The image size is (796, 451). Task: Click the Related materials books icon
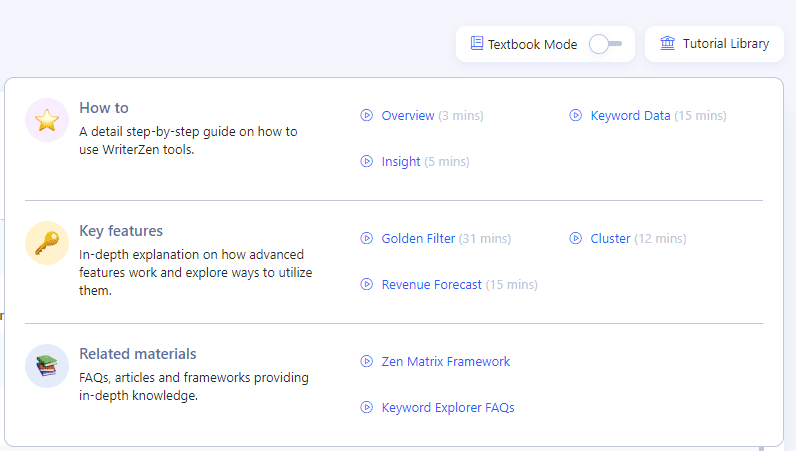click(x=47, y=366)
